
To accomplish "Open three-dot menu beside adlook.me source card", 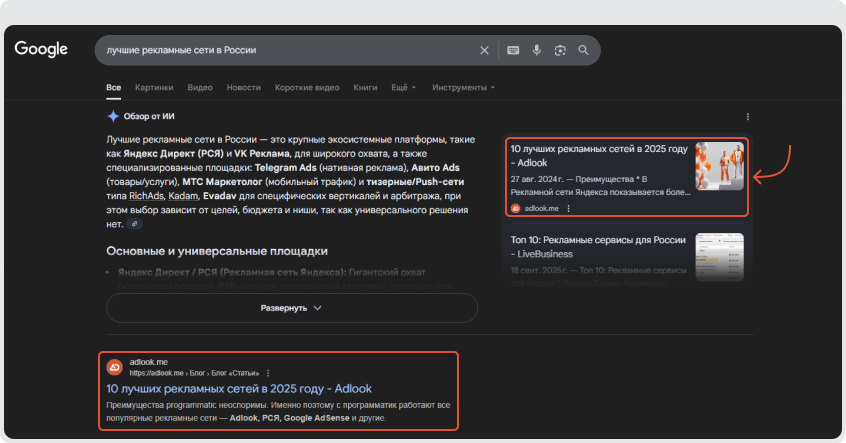I will point(569,208).
